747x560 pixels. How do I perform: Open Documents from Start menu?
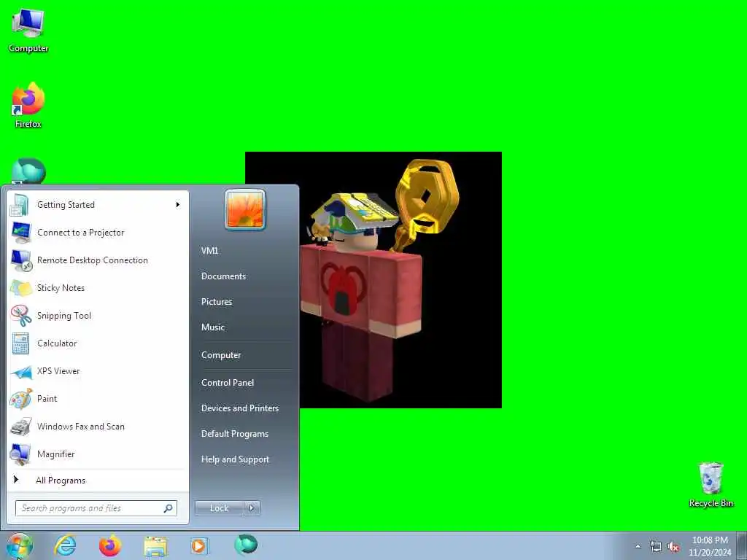(223, 276)
